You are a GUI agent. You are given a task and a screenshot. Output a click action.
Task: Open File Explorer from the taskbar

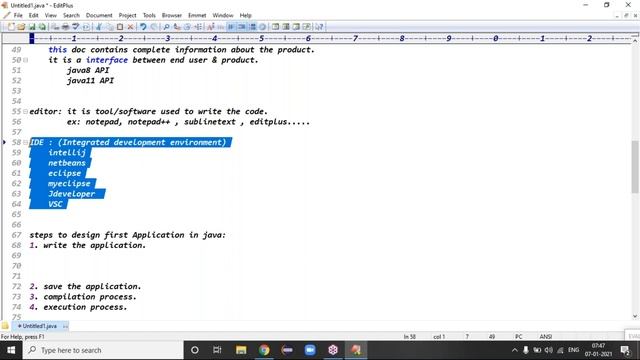(x=241, y=350)
